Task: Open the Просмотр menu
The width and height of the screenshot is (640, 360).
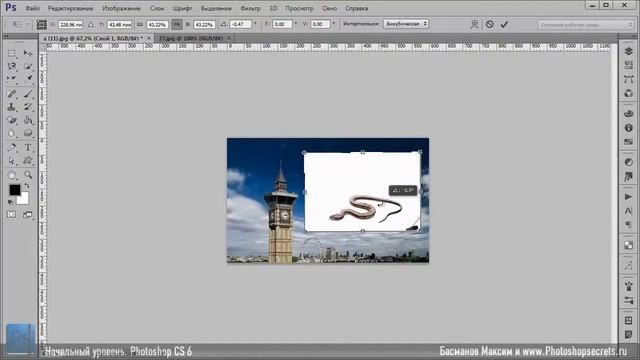Action: point(299,8)
